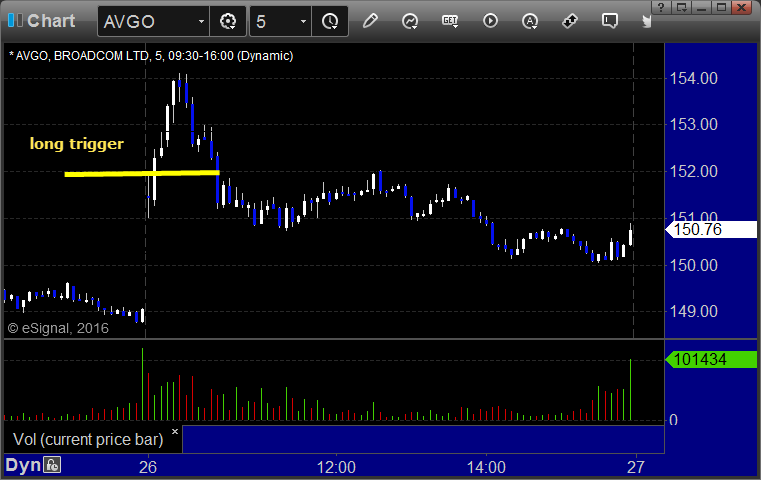The image size is (761, 480).
Task: Click the 12:00 time axis label
Action: [x=336, y=467]
